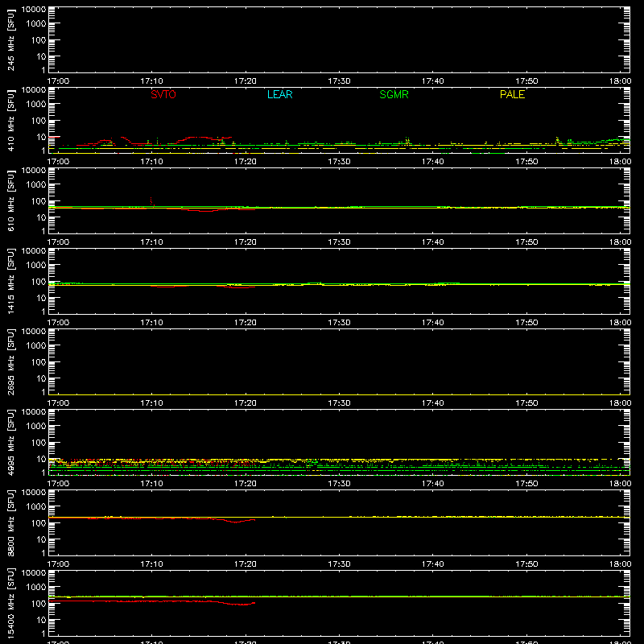Click the 245 MHz panel's 17:30 time label
This screenshot has height=644, width=644.
point(339,81)
